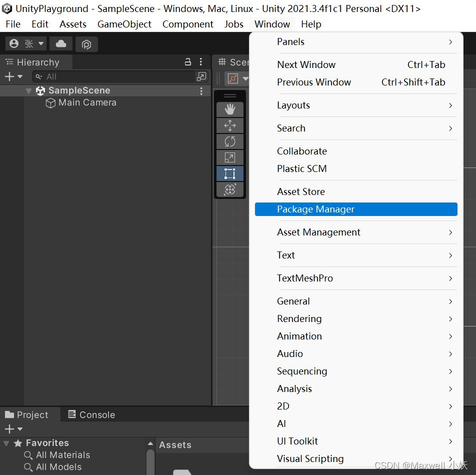Open Unity version control icon
Image resolution: width=476 pixels, height=475 pixels.
(86, 44)
